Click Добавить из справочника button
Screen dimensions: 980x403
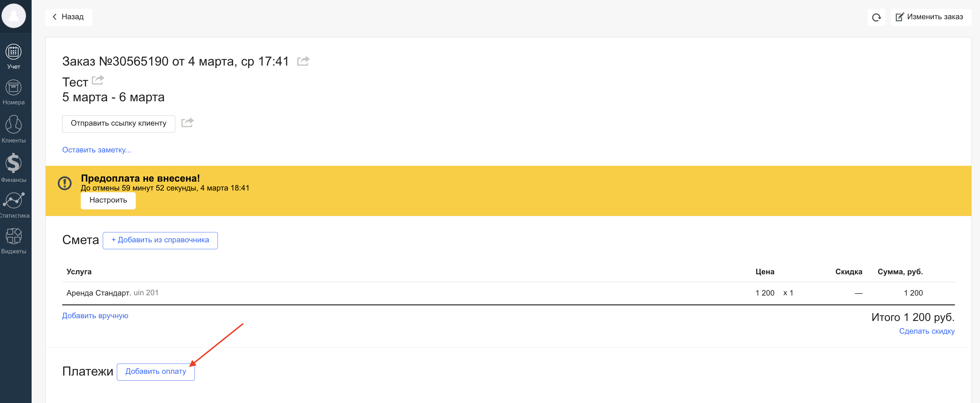pyautogui.click(x=160, y=240)
